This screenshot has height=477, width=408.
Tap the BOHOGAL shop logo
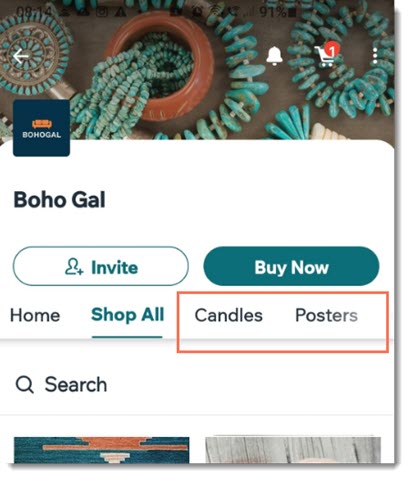pyautogui.click(x=41, y=128)
